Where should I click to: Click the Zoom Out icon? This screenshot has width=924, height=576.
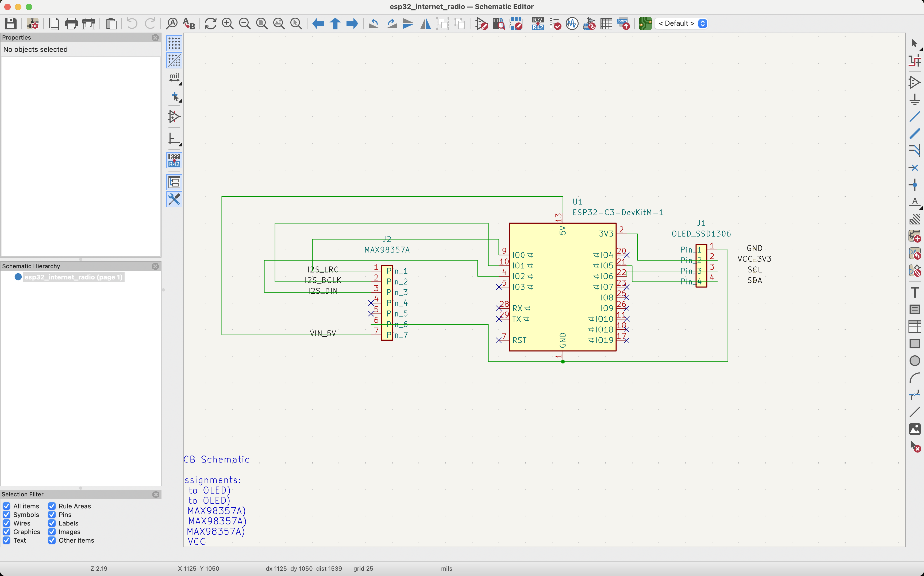(x=245, y=24)
